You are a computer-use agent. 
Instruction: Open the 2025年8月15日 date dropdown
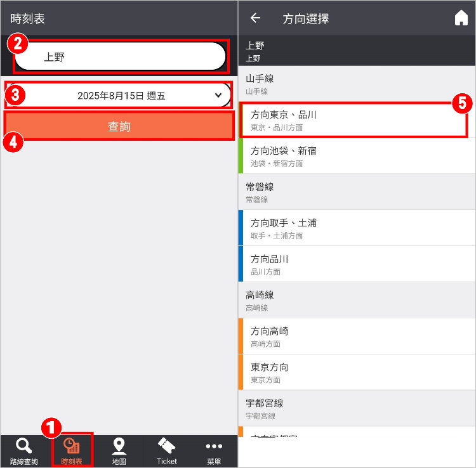pyautogui.click(x=119, y=95)
